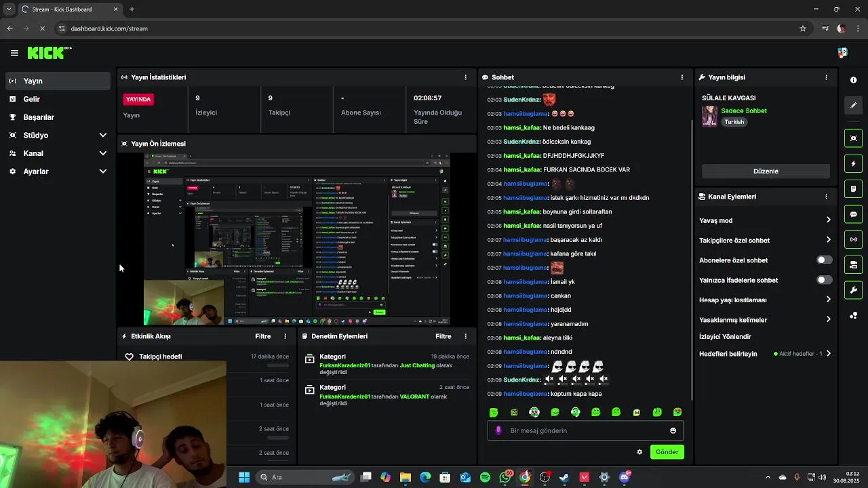
Task: Open chat settings gear beside Gönder
Action: [x=639, y=452]
